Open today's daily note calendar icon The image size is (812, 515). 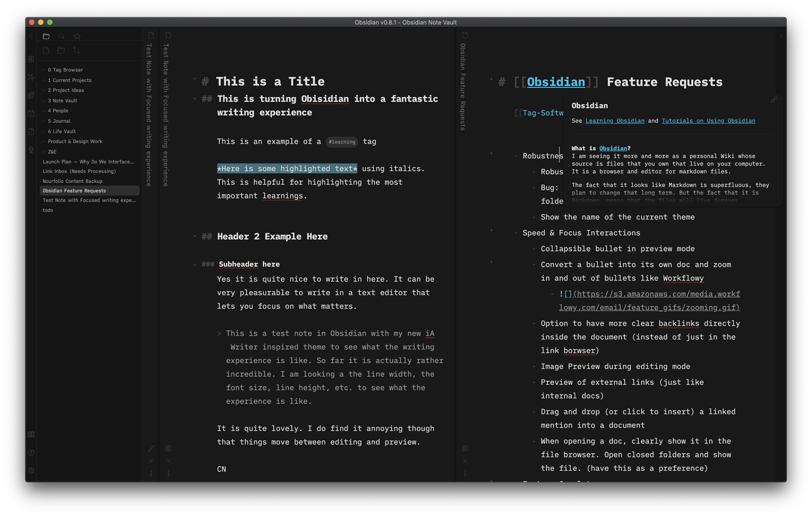point(31,113)
